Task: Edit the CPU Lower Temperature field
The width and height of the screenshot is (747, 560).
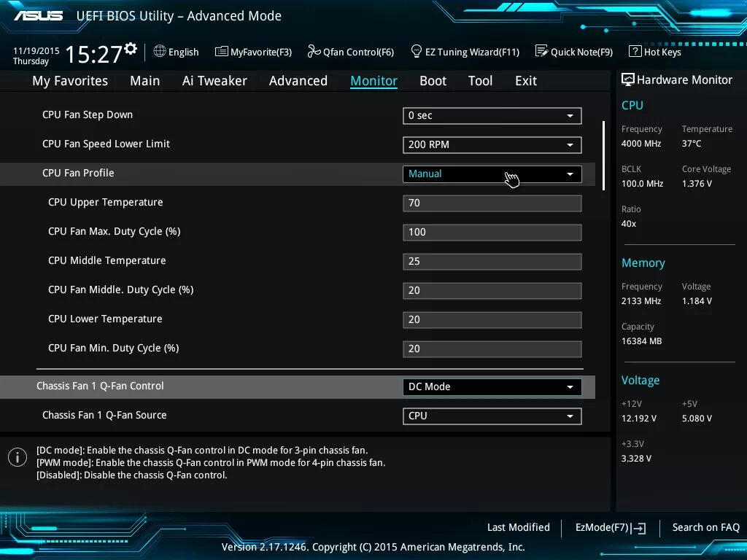Action: pyautogui.click(x=492, y=319)
